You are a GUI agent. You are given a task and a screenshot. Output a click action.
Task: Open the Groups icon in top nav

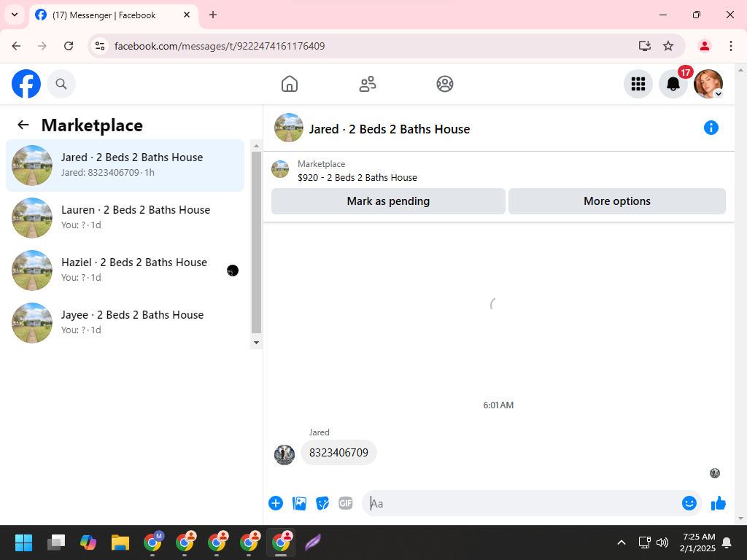445,84
